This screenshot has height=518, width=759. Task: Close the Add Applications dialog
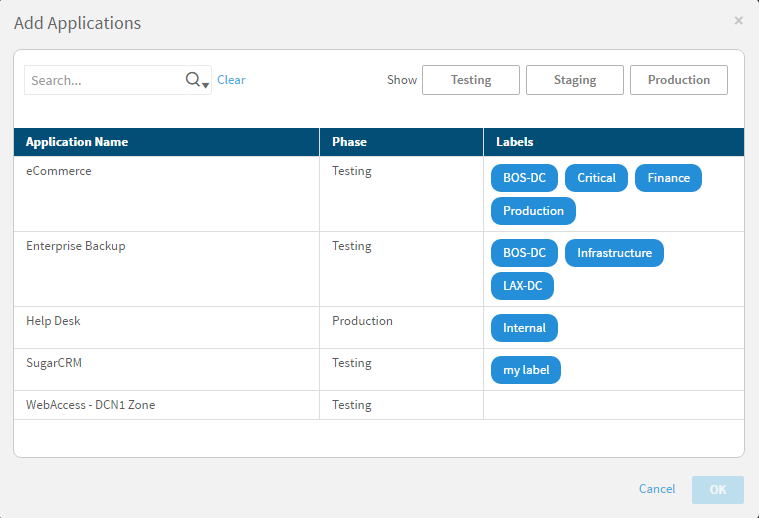point(738,21)
